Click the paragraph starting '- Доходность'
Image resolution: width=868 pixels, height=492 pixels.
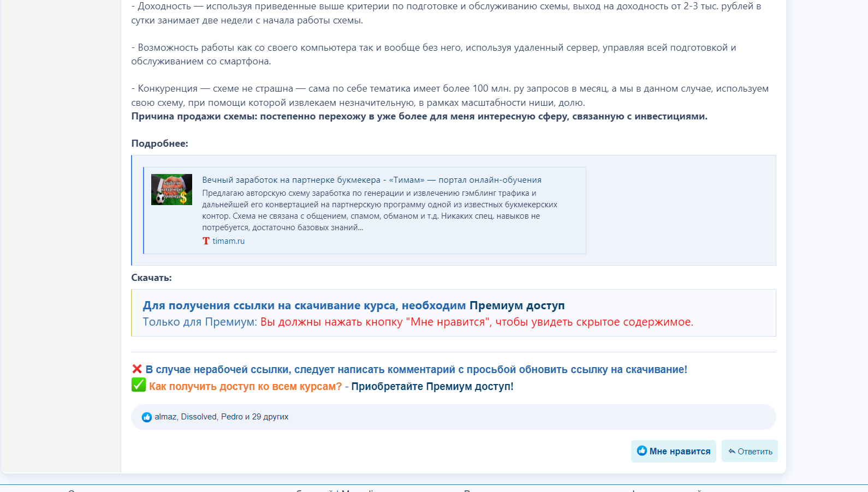coord(446,14)
